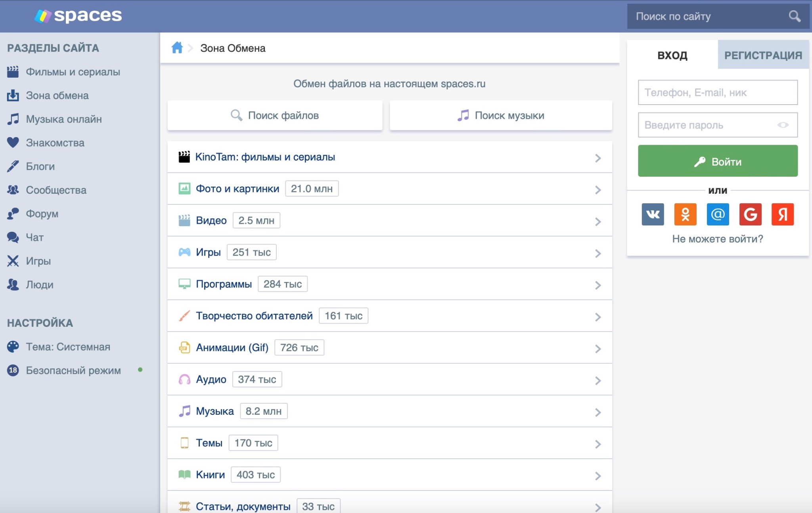This screenshot has height=513, width=812.
Task: Sign in with Google icon
Action: tap(750, 214)
